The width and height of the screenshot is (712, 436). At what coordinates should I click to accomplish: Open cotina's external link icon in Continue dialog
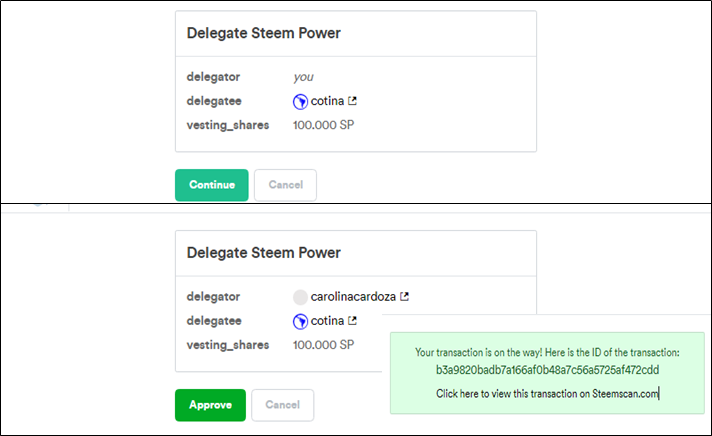pos(352,101)
